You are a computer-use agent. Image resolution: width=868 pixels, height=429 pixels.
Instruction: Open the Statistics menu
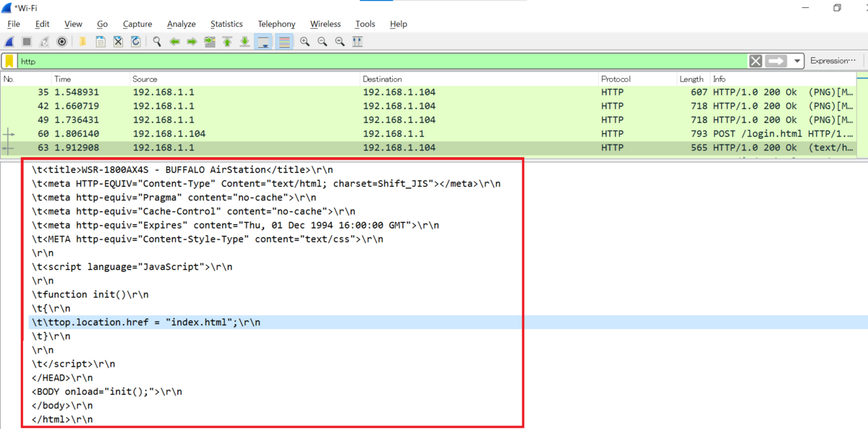point(226,24)
